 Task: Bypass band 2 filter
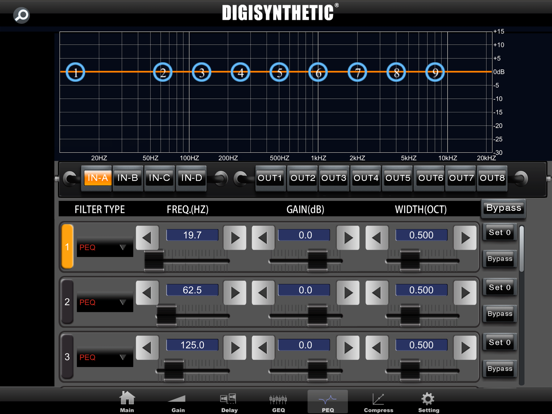tap(500, 314)
